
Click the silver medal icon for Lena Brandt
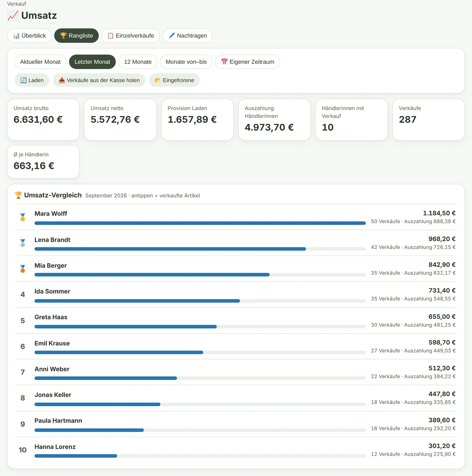pos(23,243)
